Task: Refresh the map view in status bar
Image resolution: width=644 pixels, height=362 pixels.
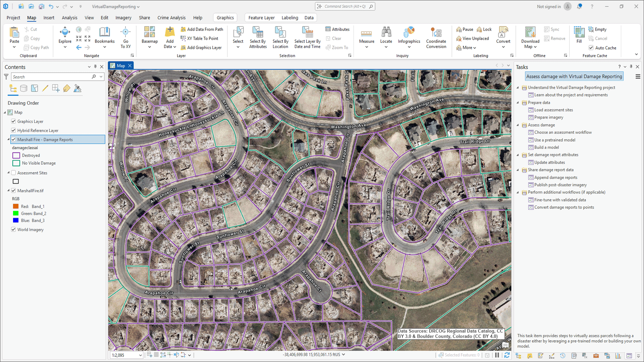Action: point(507,355)
